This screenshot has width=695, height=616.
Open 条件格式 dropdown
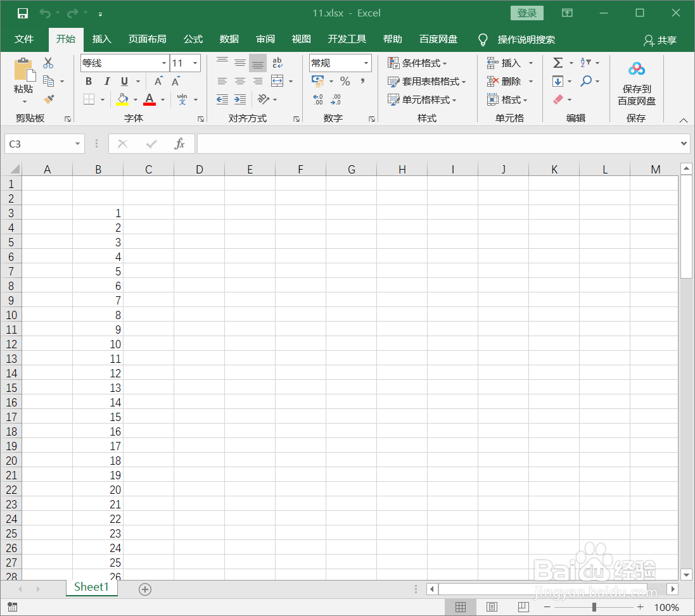(x=417, y=63)
